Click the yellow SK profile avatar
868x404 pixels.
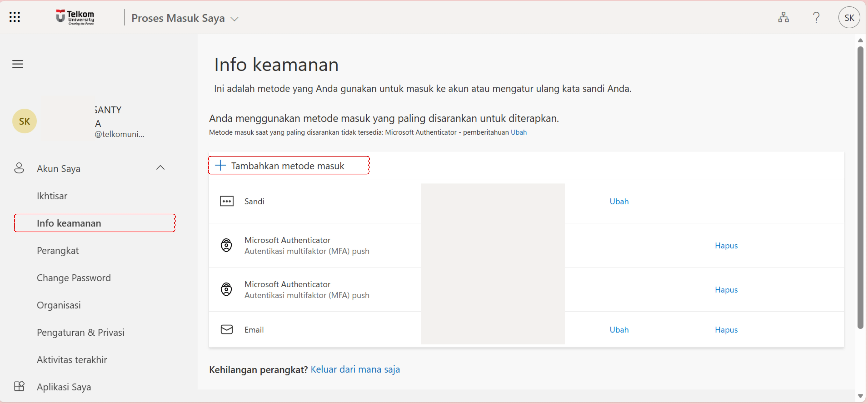[24, 121]
